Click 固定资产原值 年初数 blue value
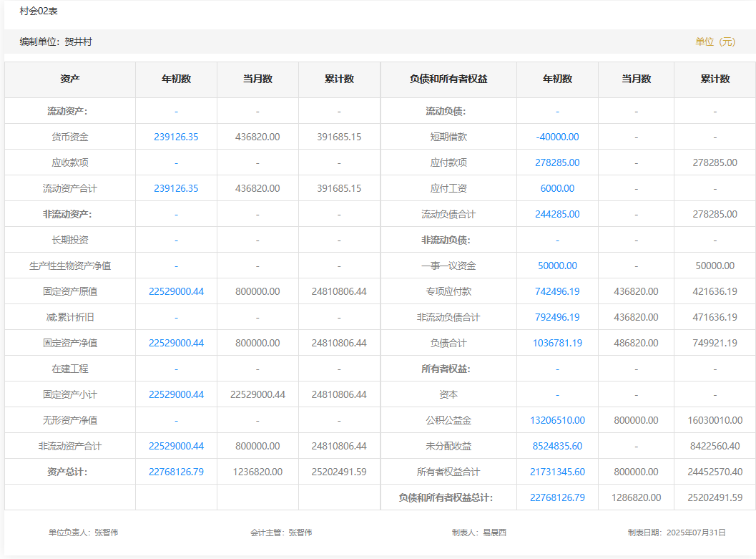 176,291
